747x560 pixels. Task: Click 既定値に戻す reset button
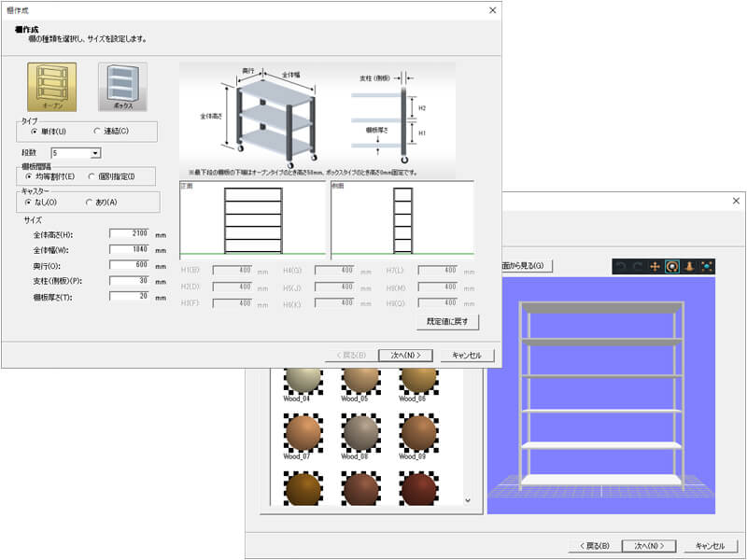click(x=449, y=322)
